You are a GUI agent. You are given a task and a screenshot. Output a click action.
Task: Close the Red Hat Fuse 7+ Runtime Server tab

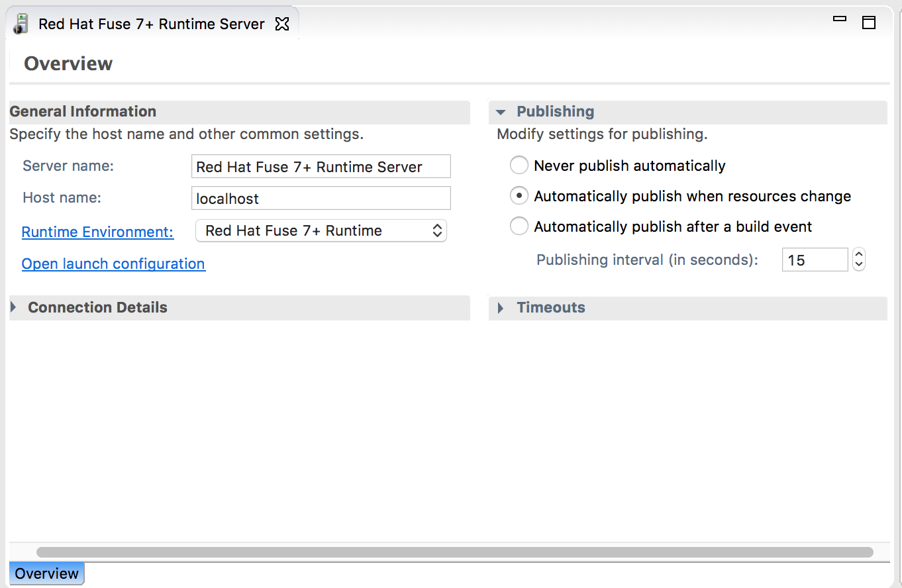point(282,24)
